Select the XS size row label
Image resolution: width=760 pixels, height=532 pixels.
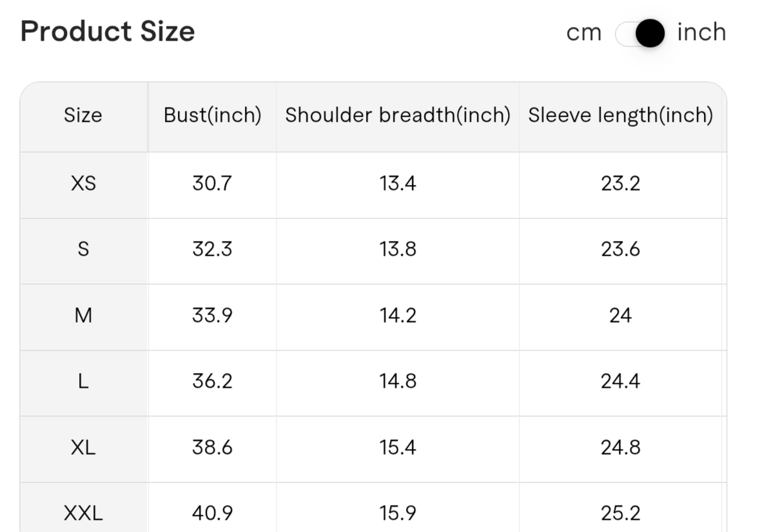tap(83, 184)
